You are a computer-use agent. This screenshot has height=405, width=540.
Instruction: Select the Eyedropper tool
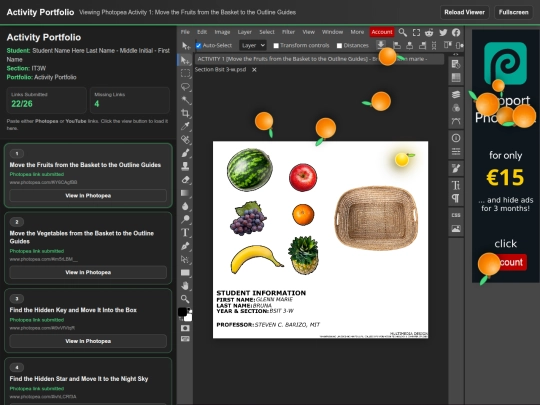click(185, 126)
